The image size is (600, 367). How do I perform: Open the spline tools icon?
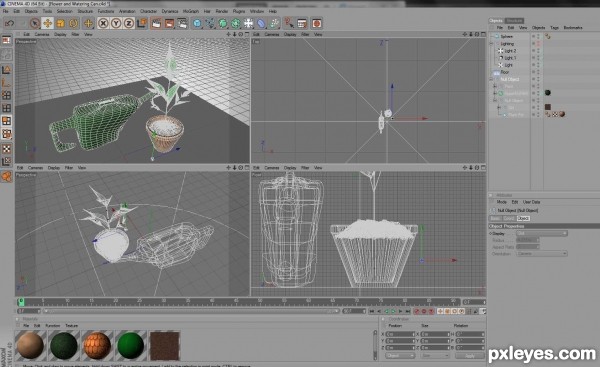(x=210, y=23)
